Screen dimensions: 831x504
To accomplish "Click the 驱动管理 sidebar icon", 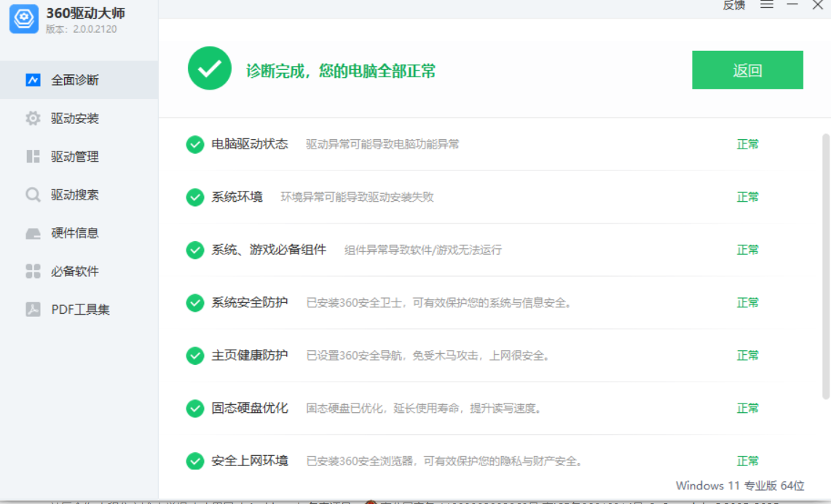I will 32,156.
